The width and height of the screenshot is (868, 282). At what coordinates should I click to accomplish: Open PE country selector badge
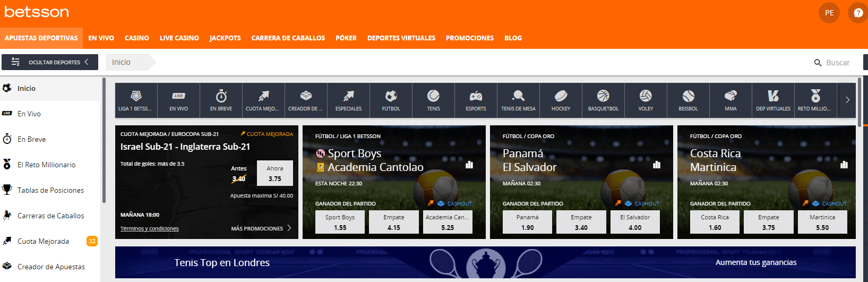tap(829, 13)
